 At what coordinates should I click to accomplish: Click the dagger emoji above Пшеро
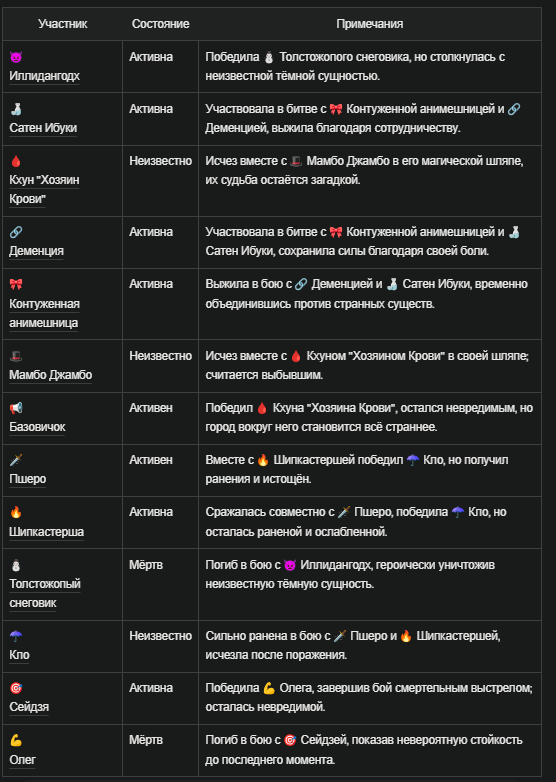click(16, 460)
